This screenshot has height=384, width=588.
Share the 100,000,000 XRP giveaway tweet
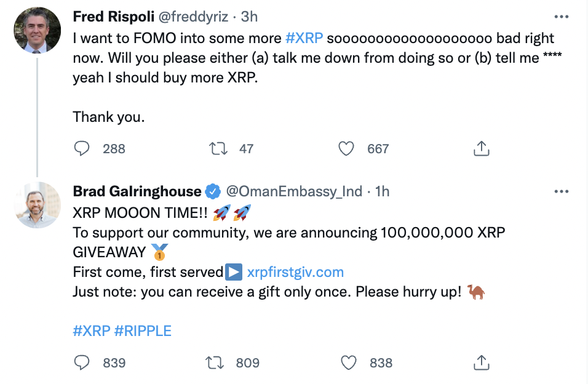[x=482, y=362]
